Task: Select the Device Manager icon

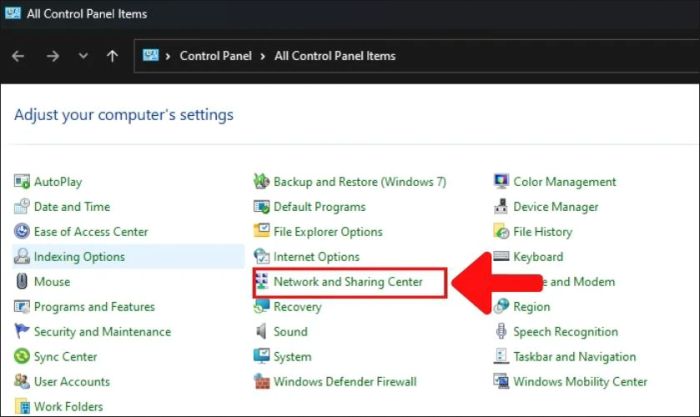Action: click(502, 207)
